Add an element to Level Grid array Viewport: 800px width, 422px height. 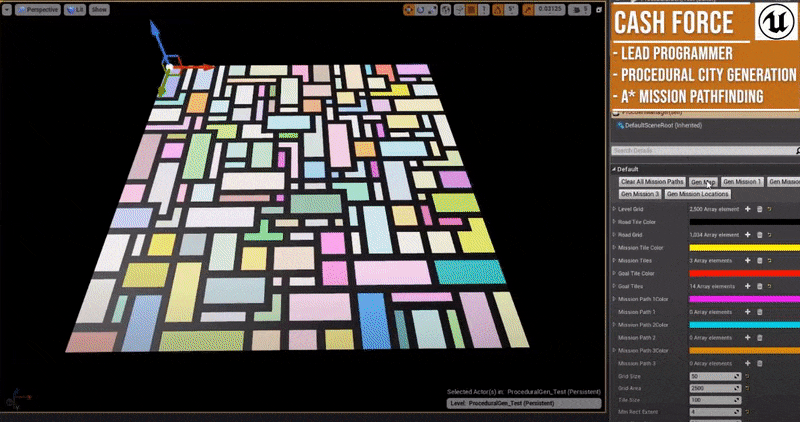(747, 209)
